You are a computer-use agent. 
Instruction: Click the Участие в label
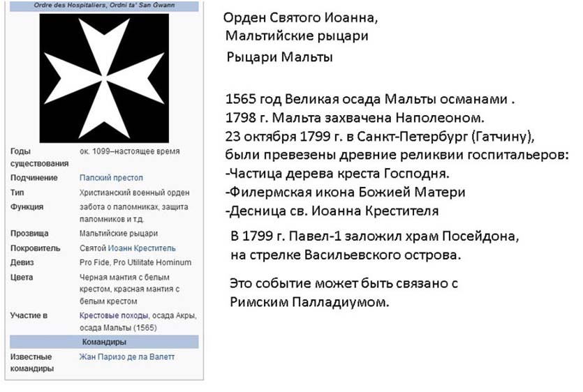(x=29, y=316)
